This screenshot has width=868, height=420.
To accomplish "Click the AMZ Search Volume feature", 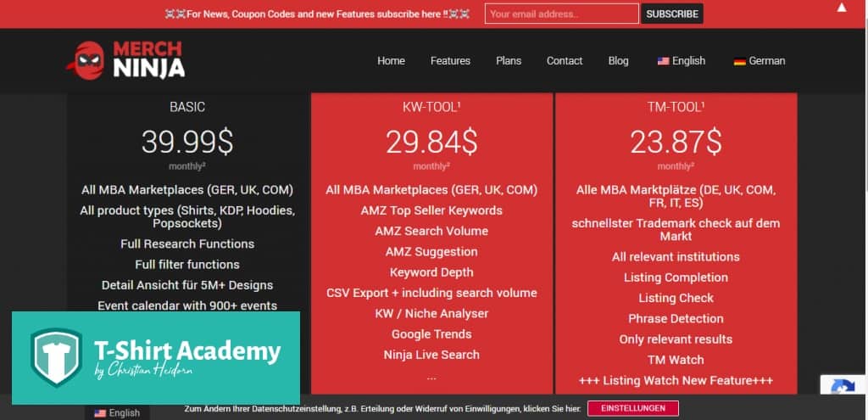I will click(431, 231).
